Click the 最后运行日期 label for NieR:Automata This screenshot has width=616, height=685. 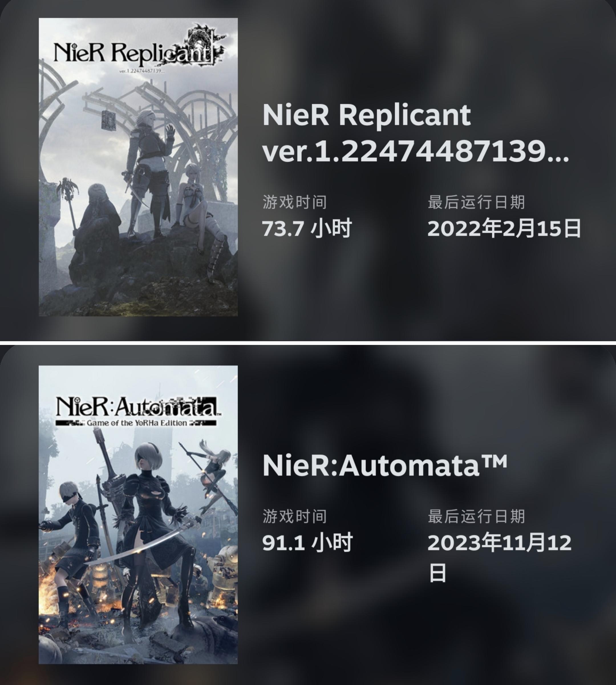pos(476,516)
